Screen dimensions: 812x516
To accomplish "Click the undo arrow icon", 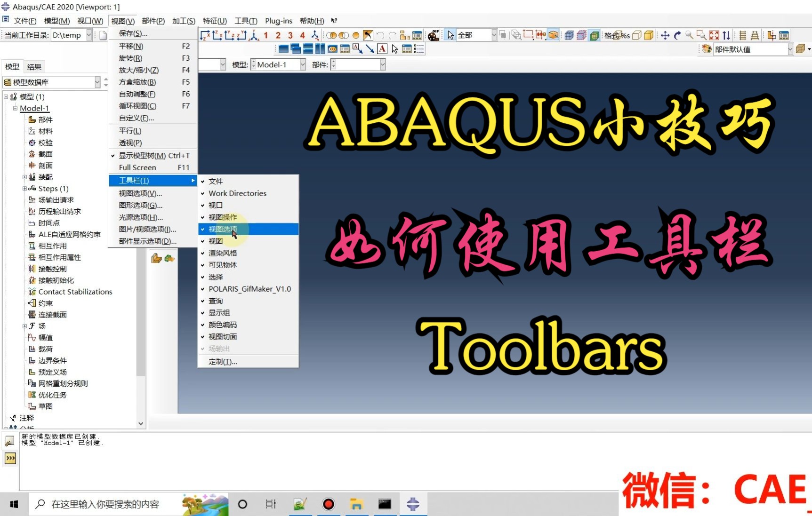I will [x=380, y=35].
